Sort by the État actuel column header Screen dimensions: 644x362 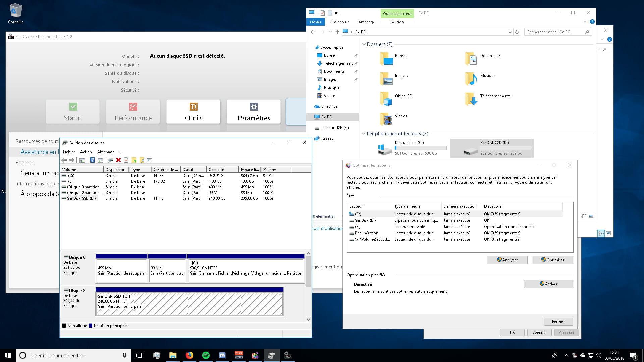point(522,206)
